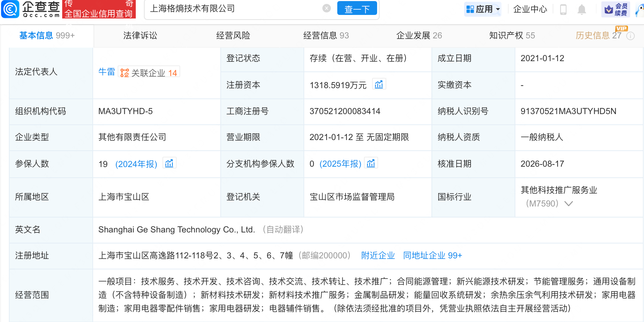The image size is (644, 322).
Task: Expand 国标行业 chevron after M7590
Action: pyautogui.click(x=569, y=204)
